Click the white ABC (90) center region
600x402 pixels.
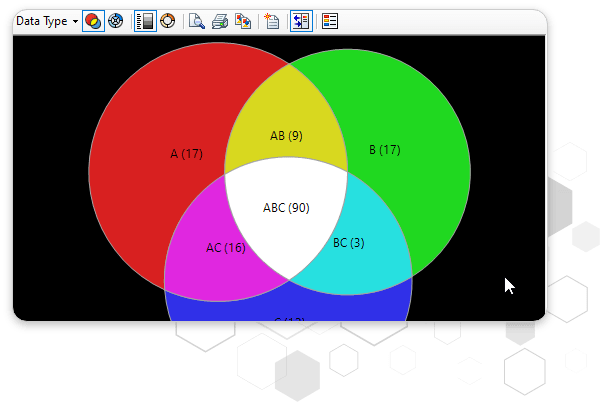(286, 210)
